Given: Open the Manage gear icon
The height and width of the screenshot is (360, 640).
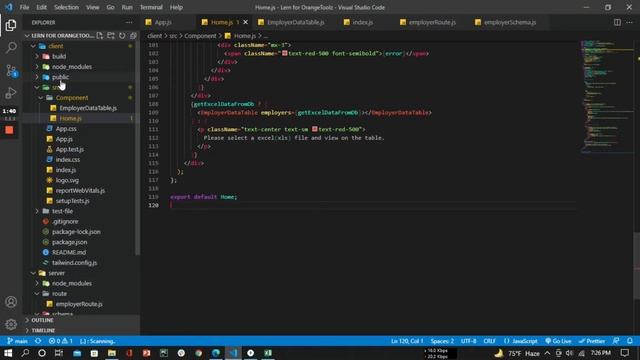Looking at the screenshot, I should [x=11, y=324].
